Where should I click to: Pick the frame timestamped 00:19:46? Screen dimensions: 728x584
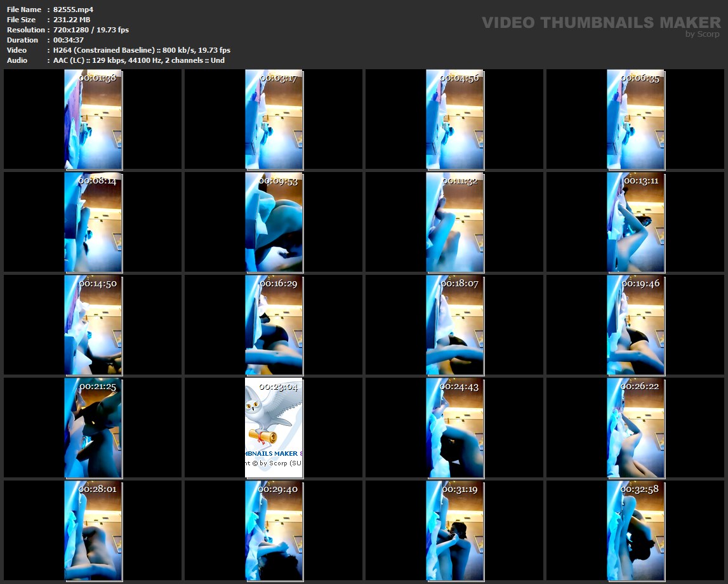coord(636,325)
